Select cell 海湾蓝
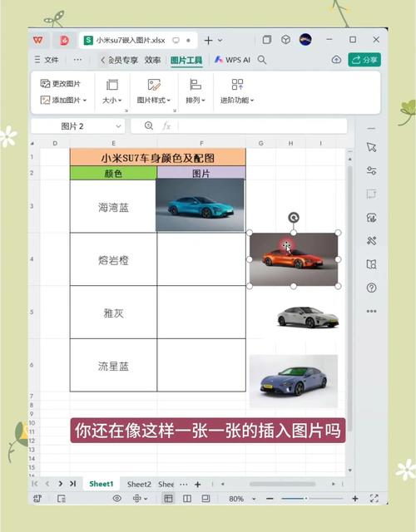The height and width of the screenshot is (532, 416). pos(113,206)
